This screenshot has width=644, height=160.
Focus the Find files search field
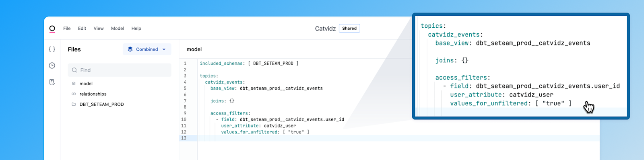coord(120,70)
